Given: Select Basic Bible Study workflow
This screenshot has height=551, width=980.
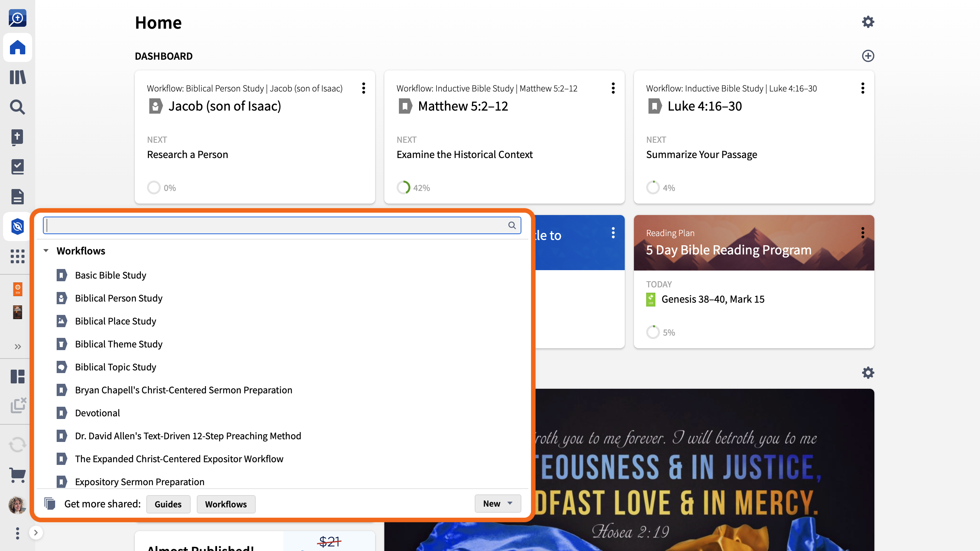Looking at the screenshot, I should coord(111,275).
